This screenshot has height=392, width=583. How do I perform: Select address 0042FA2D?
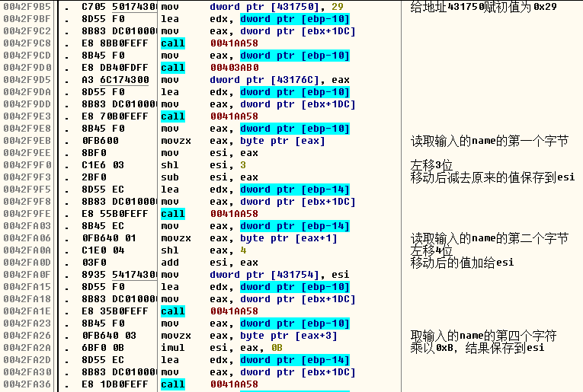tap(27, 360)
